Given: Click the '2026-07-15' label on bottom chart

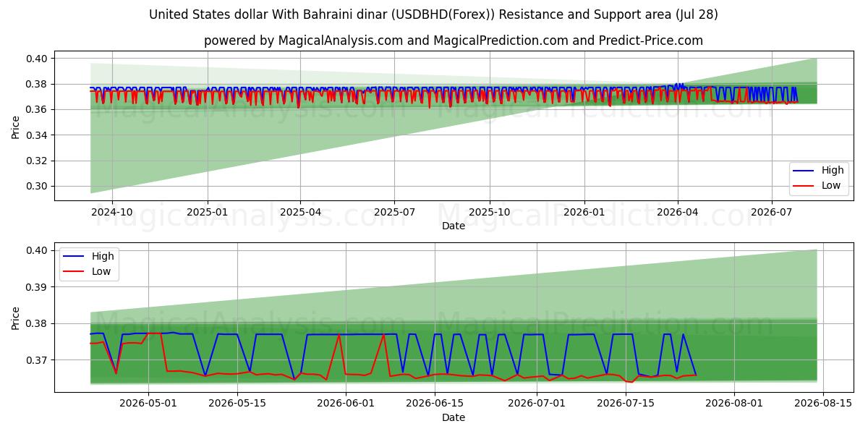Looking at the screenshot, I should pos(626,404).
